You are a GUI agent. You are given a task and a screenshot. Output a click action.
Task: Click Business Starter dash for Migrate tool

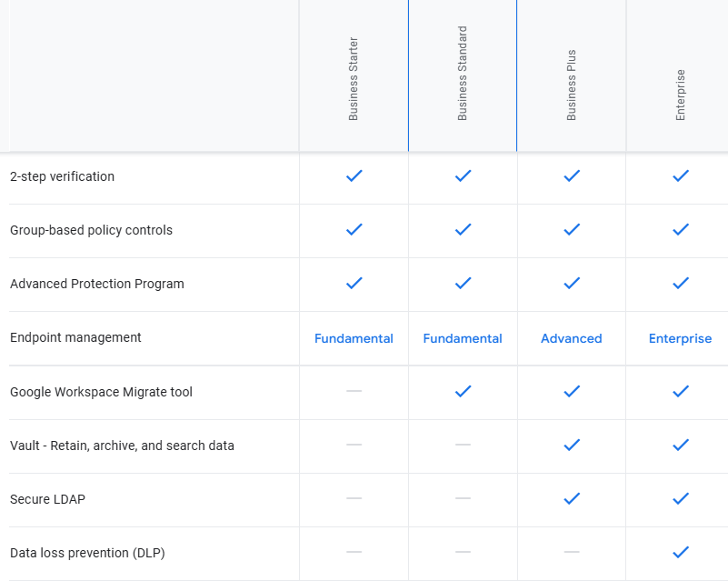point(354,392)
